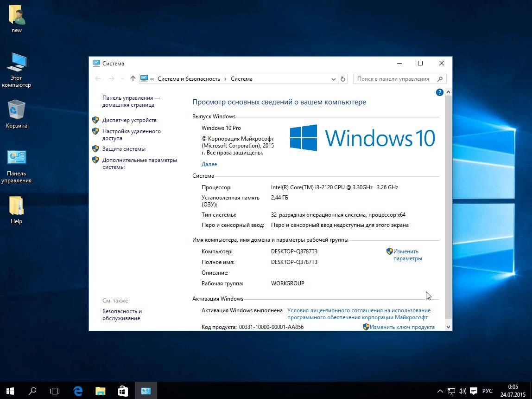Click the '«' breadcrumb chevron in address bar
Viewport: 532px width, 399px height.
(152, 79)
